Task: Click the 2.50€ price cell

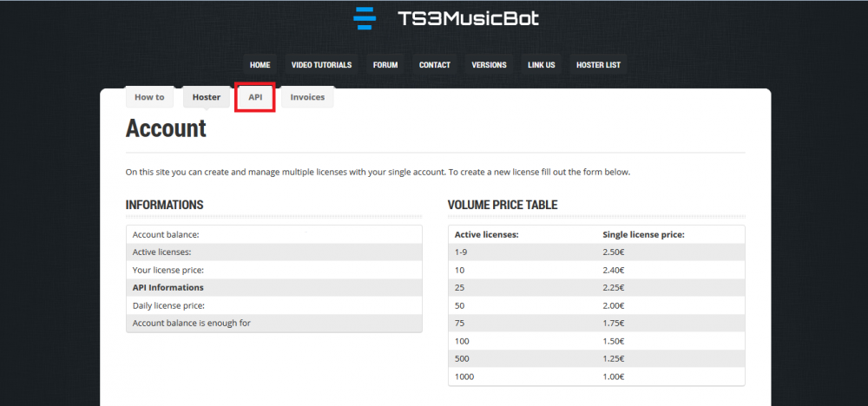Action: coord(614,252)
